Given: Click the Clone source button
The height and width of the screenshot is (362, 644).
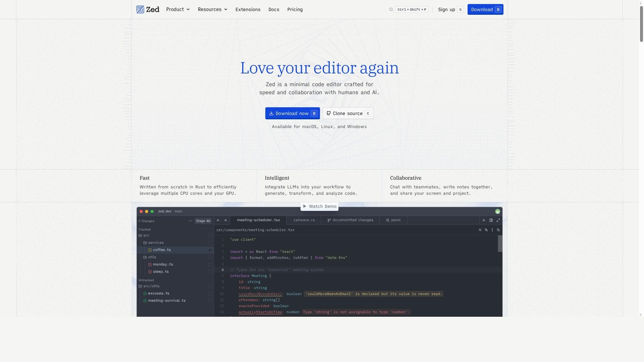Looking at the screenshot, I should coord(348,113).
